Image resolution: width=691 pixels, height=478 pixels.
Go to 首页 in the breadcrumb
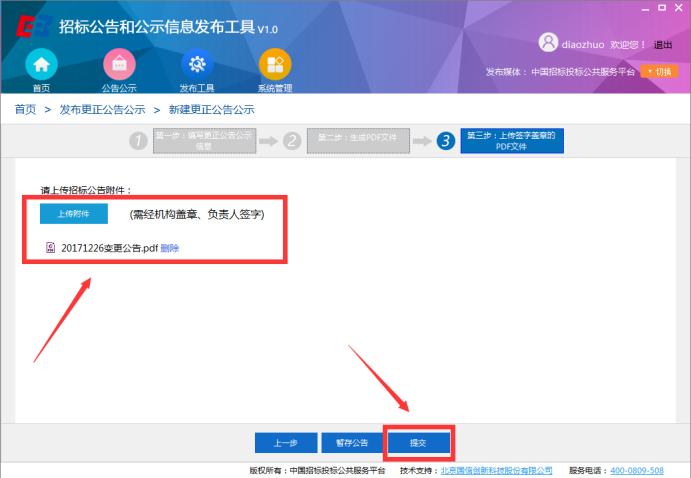pyautogui.click(x=25, y=109)
